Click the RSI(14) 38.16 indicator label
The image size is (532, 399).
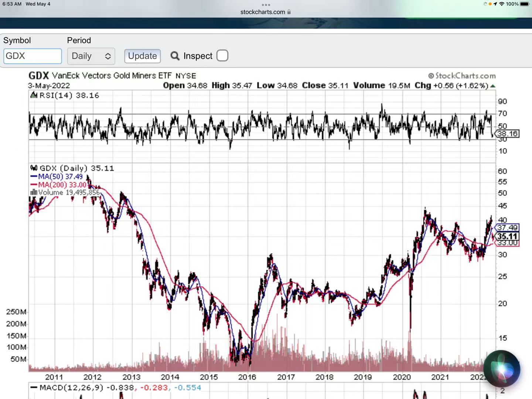(65, 95)
